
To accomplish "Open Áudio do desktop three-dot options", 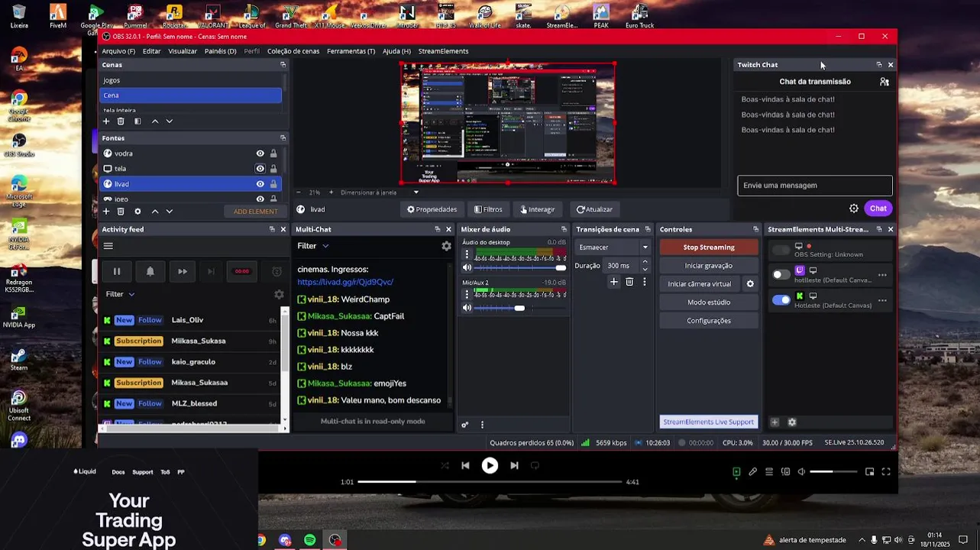I will click(x=467, y=254).
